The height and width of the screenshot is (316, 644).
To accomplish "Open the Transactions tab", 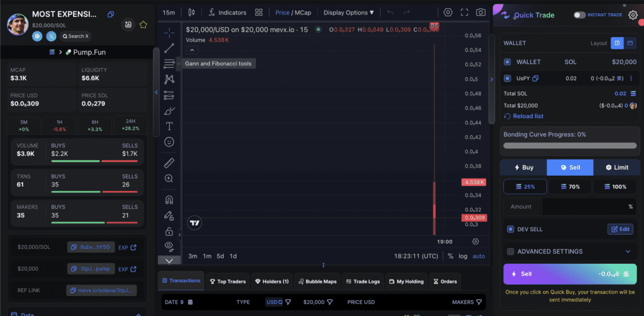I will click(181, 281).
